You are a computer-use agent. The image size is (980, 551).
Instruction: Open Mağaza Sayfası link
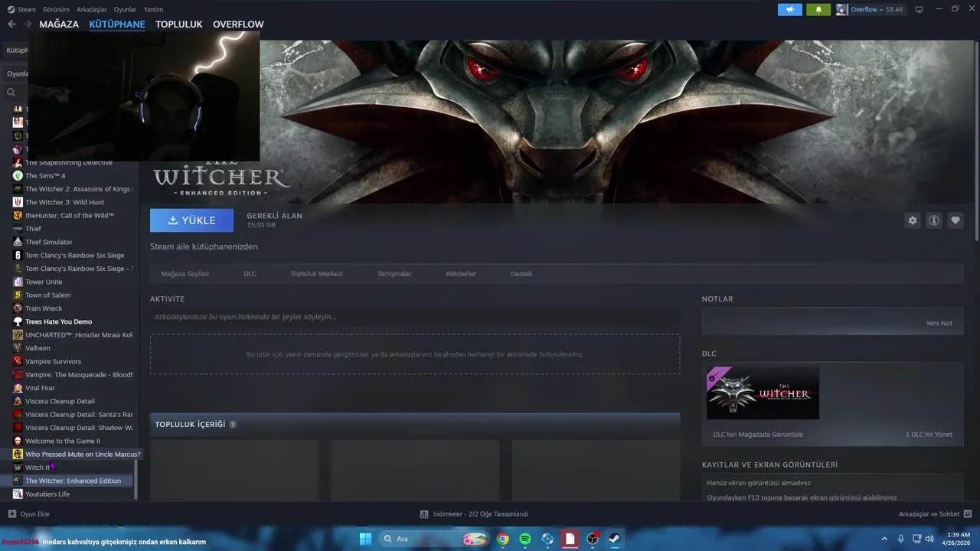coord(185,274)
